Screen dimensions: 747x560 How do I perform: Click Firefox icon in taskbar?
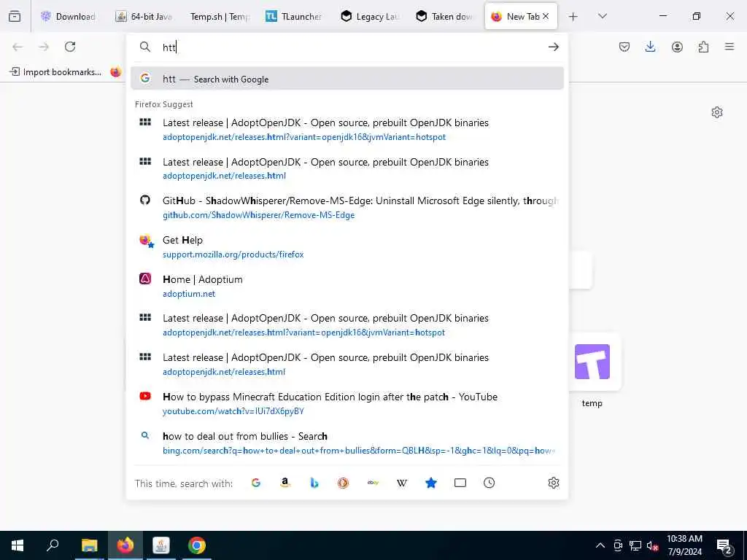125,545
